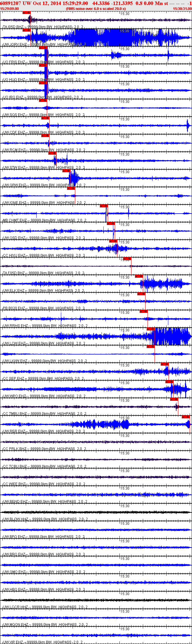The width and height of the screenshot is (192, 644).
Task: Click the 'PB B020 EHZ' station label
Action: [x=14, y=308]
